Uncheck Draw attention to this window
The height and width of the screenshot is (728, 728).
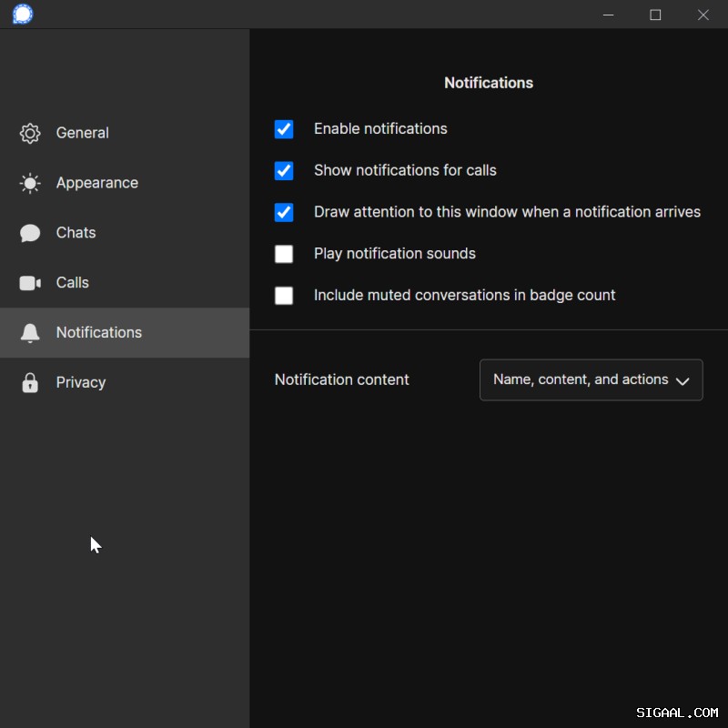284,212
